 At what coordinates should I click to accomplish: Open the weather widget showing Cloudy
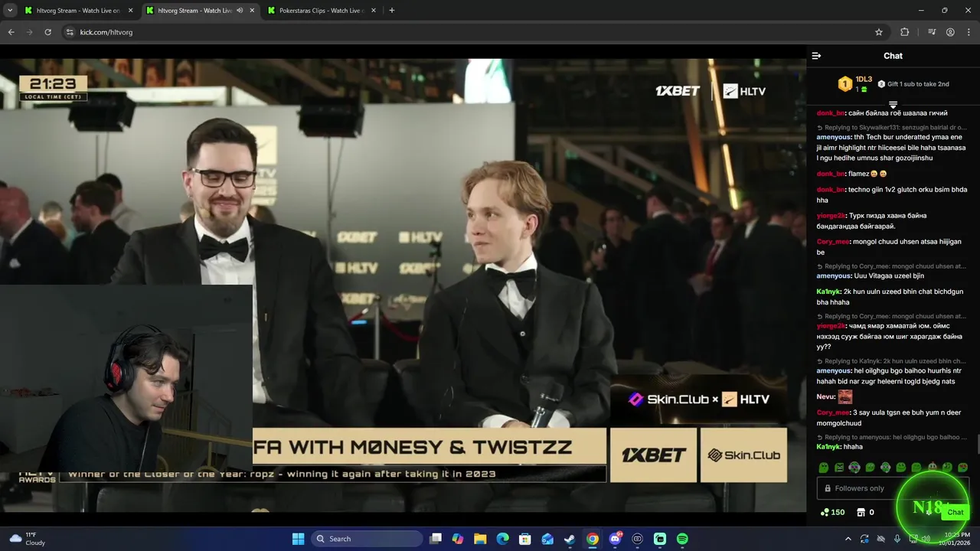(x=28, y=539)
